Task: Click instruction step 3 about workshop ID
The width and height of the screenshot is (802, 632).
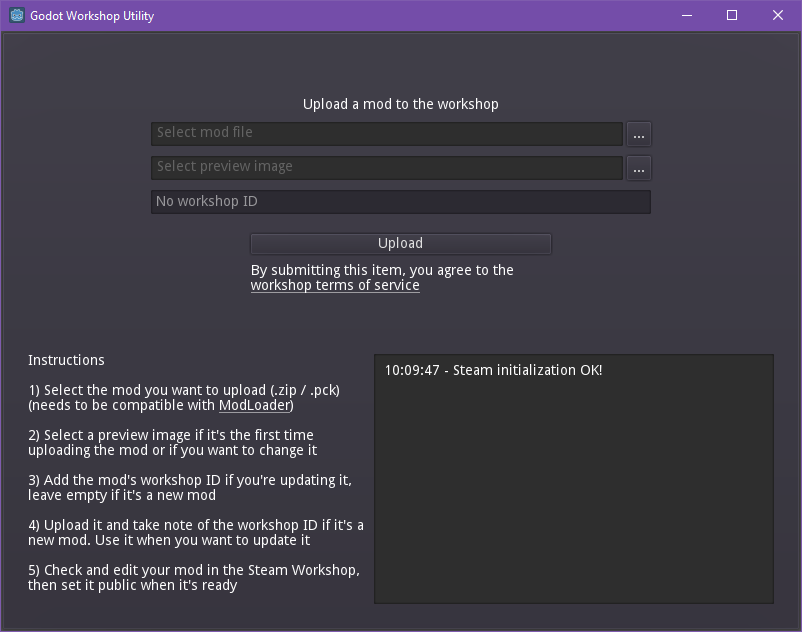Action: pyautogui.click(x=190, y=488)
